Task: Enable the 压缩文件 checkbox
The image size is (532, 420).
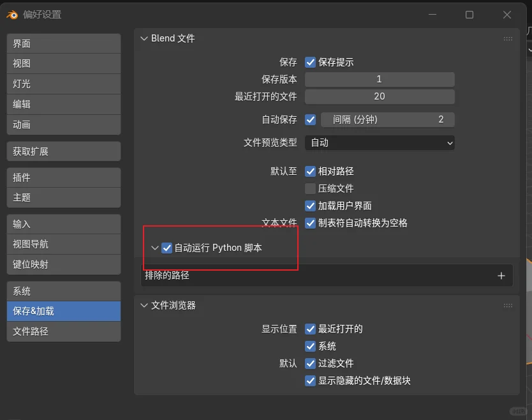Action: click(x=310, y=188)
